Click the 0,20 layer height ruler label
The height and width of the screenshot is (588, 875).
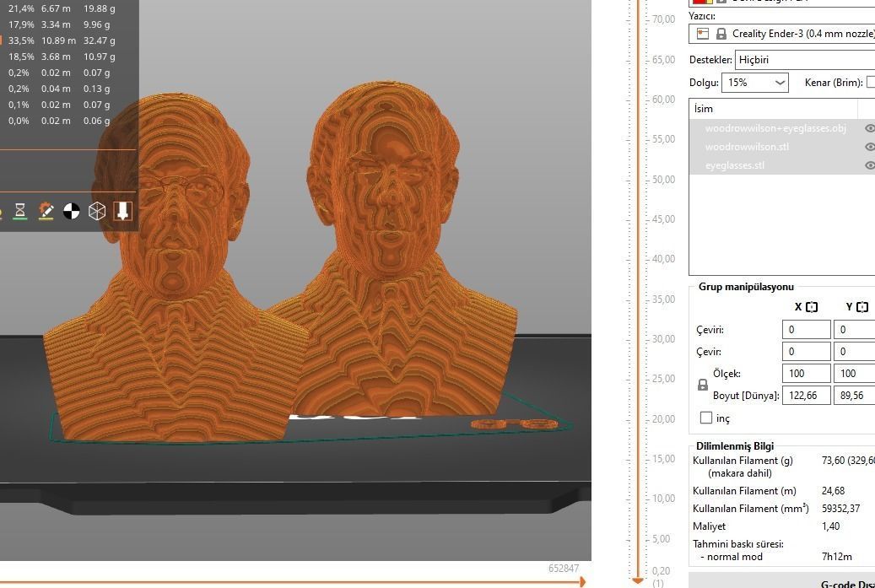pos(661,571)
